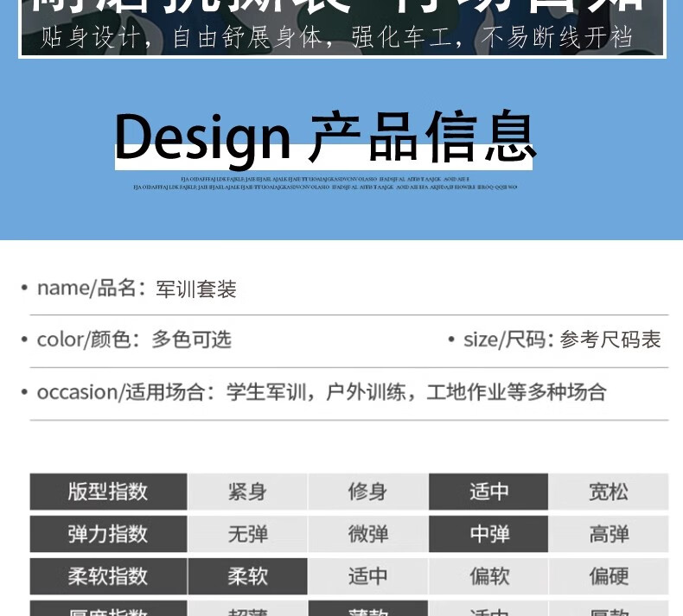Select the '偏软' cell
Image resolution: width=683 pixels, height=616 pixels.
pyautogui.click(x=488, y=576)
